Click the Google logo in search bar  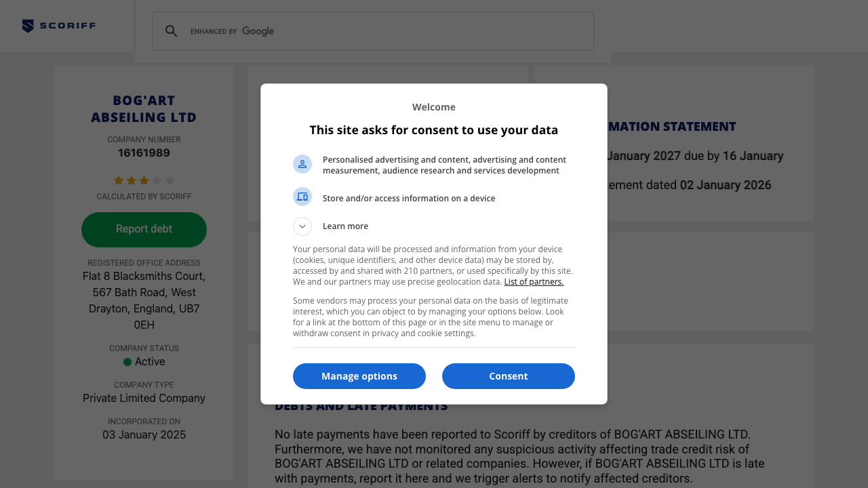point(258,31)
